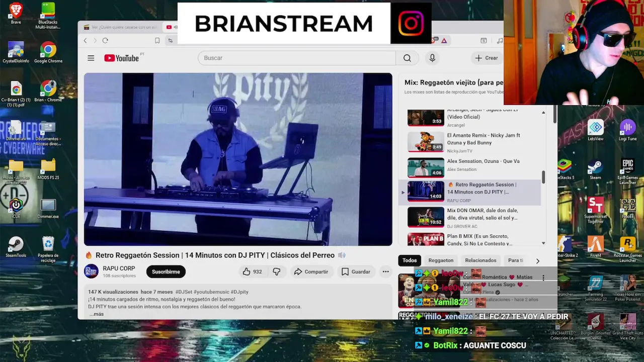
Task: Click the 'Mix: Reggaetón viejito' playlist title
Action: tap(454, 82)
